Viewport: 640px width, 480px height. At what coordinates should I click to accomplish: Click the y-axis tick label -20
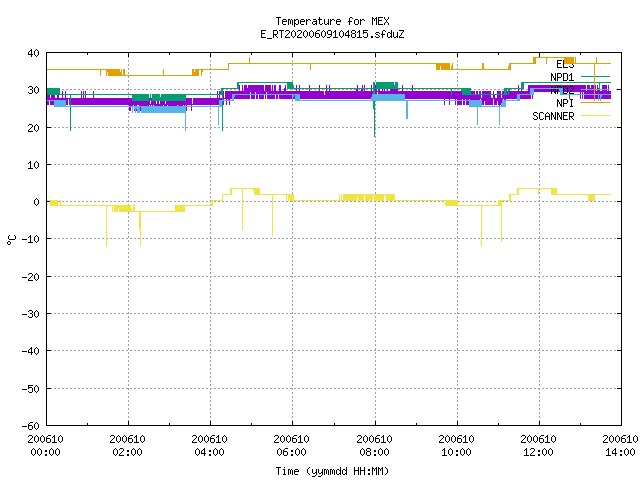tap(31, 277)
